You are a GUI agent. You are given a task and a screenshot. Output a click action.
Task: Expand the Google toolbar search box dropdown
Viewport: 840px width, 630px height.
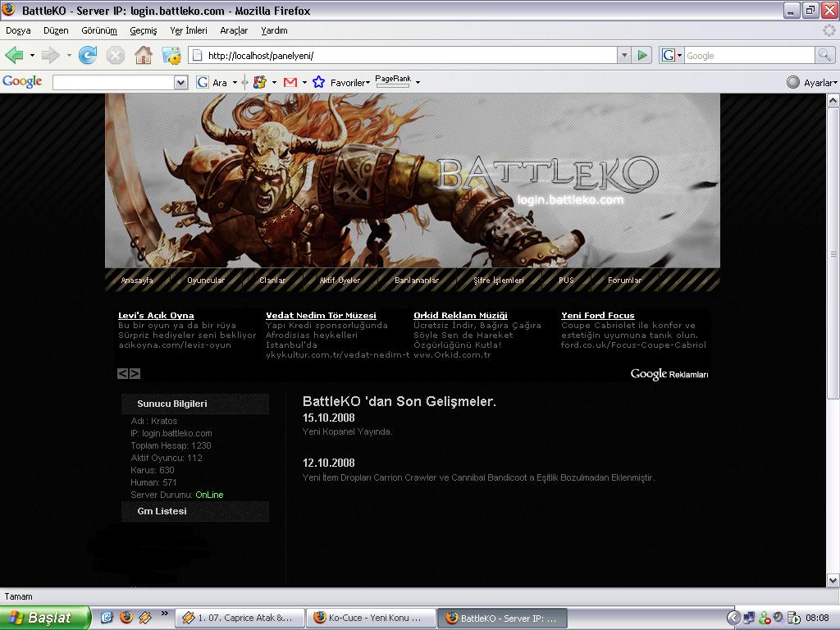coord(181,83)
